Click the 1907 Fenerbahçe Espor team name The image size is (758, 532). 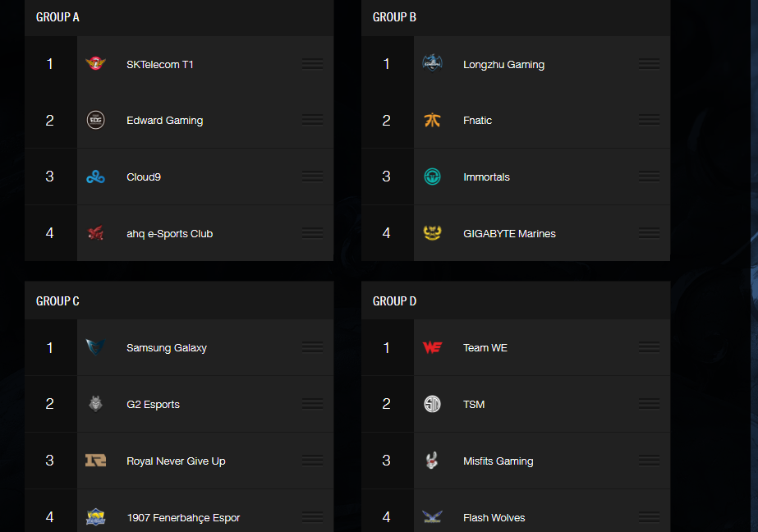(x=183, y=518)
